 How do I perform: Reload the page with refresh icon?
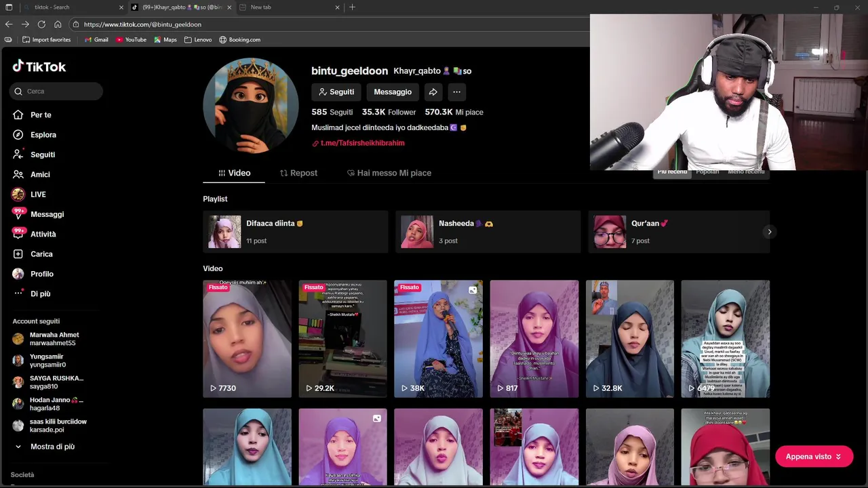[x=41, y=24]
